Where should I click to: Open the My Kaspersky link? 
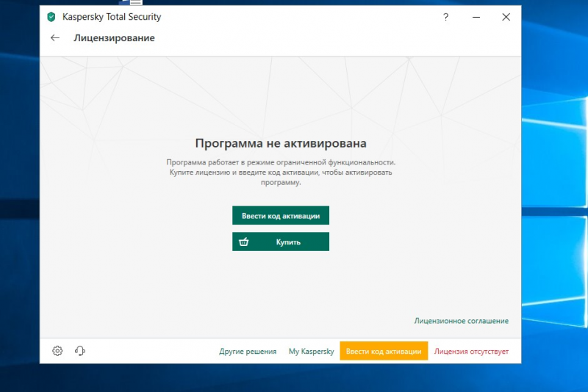(x=311, y=352)
